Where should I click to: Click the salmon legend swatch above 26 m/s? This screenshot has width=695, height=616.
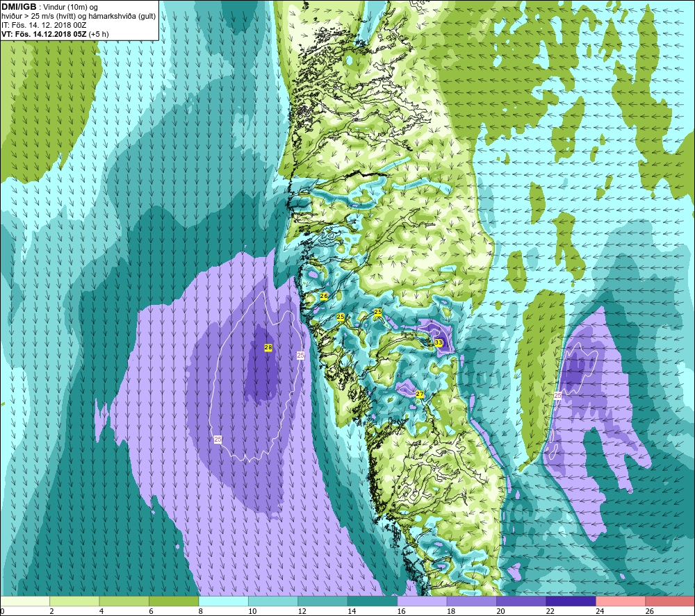coord(670,601)
